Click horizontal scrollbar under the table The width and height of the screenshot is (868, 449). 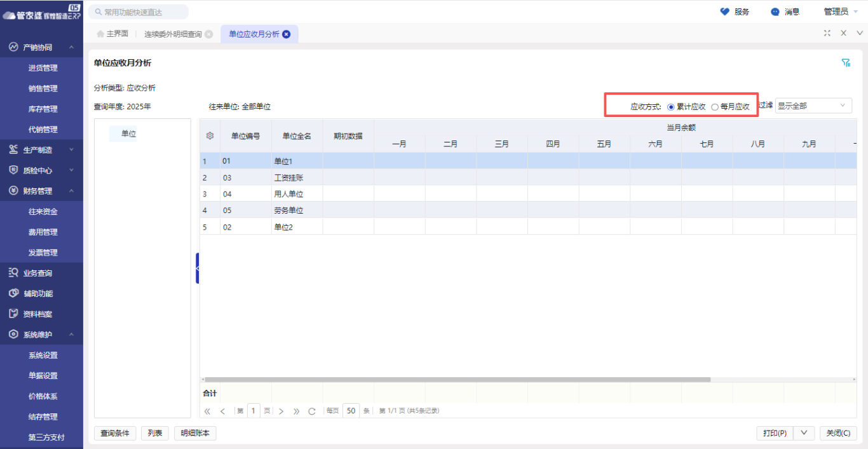pos(458,380)
